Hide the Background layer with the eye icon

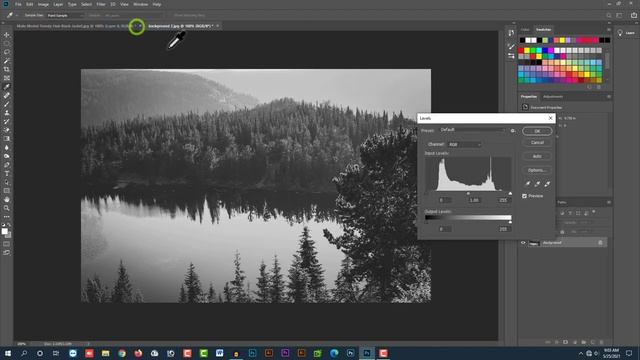[x=523, y=242]
